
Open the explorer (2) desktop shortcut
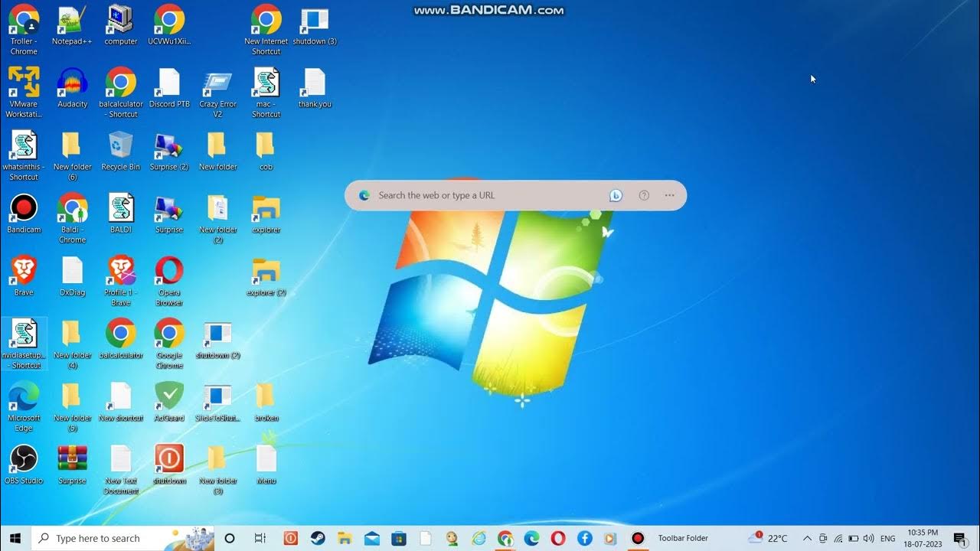[x=266, y=275]
